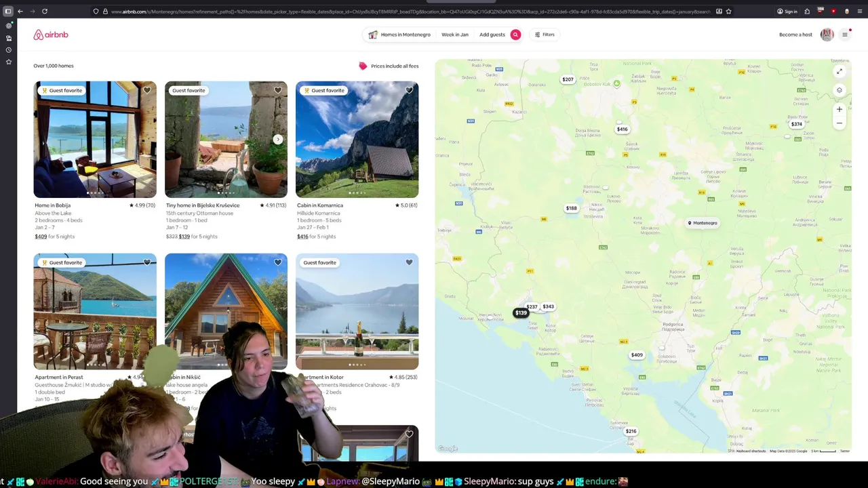Click the Montenegro location pin label on map
The image size is (868, 488).
[x=703, y=223]
